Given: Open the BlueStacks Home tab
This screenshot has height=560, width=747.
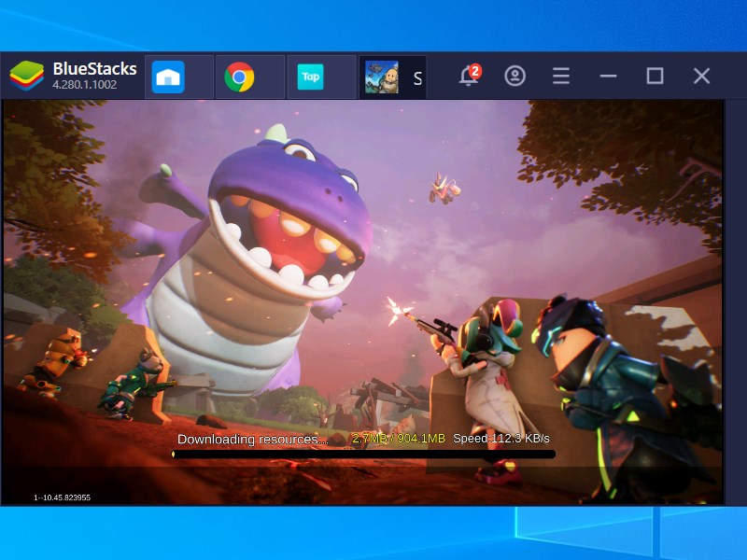Looking at the screenshot, I should (x=178, y=77).
